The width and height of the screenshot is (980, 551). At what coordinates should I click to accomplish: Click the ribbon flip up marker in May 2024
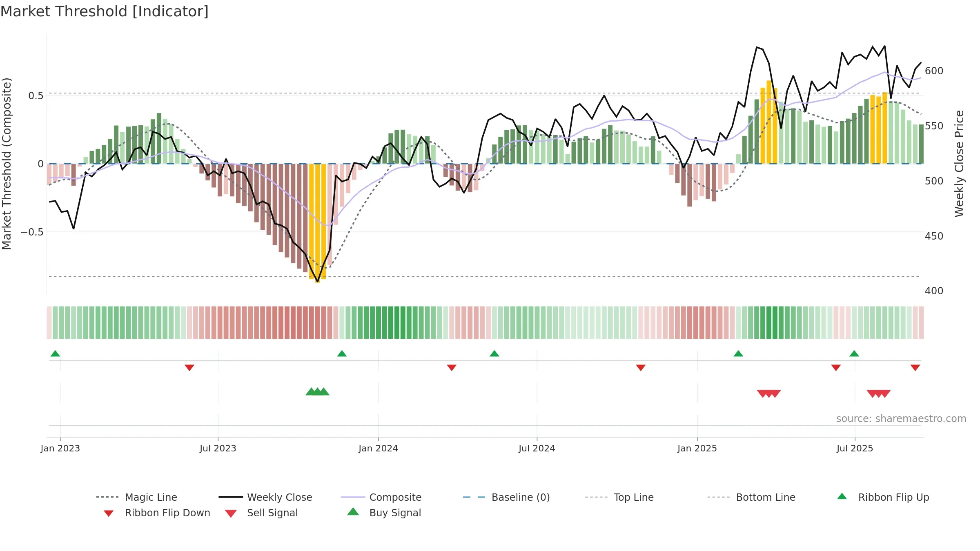494,353
